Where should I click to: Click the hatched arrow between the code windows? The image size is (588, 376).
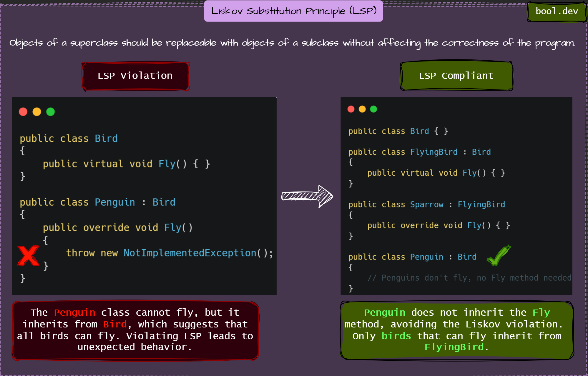[x=307, y=196]
